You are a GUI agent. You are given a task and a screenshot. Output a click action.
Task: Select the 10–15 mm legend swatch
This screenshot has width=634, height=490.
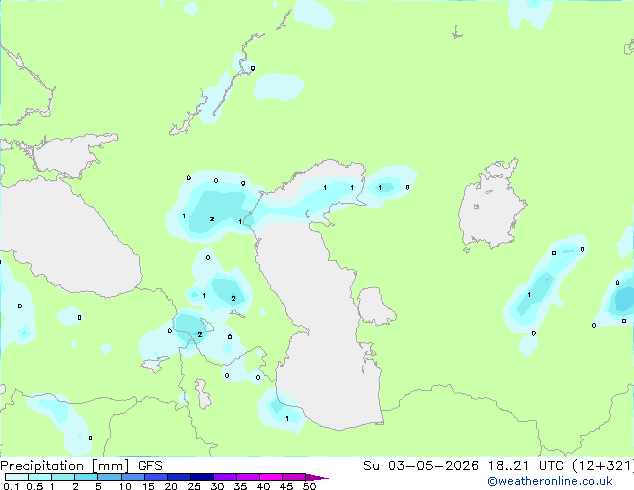coord(132,477)
